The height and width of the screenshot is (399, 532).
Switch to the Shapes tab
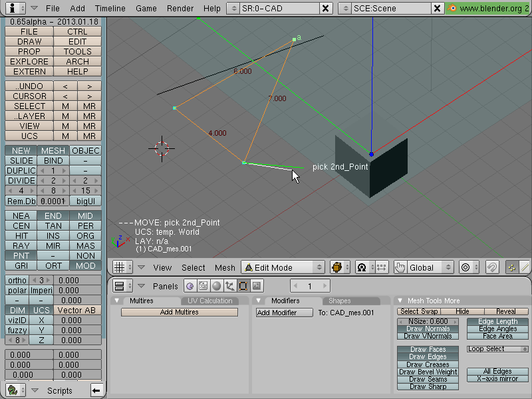(x=339, y=301)
